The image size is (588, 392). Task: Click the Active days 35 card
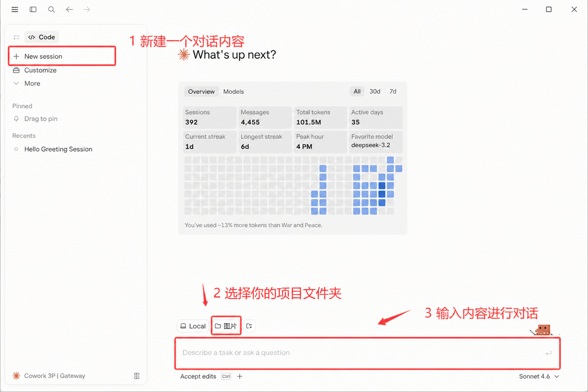click(x=376, y=117)
